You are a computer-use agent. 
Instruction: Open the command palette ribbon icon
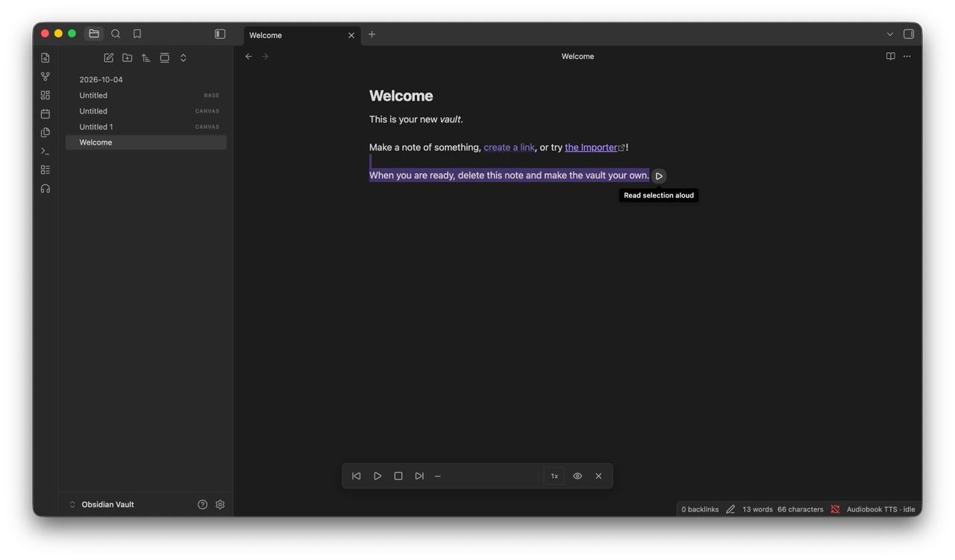[x=46, y=151]
